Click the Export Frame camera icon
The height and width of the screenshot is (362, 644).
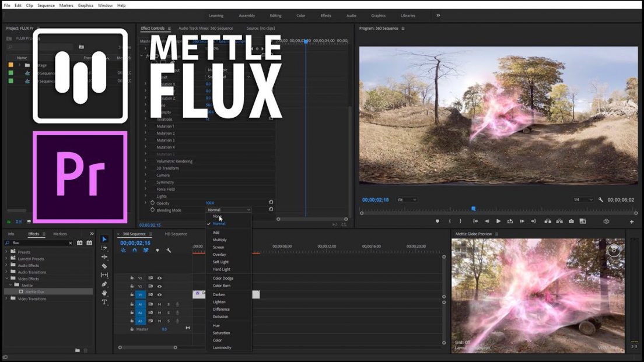coord(570,221)
